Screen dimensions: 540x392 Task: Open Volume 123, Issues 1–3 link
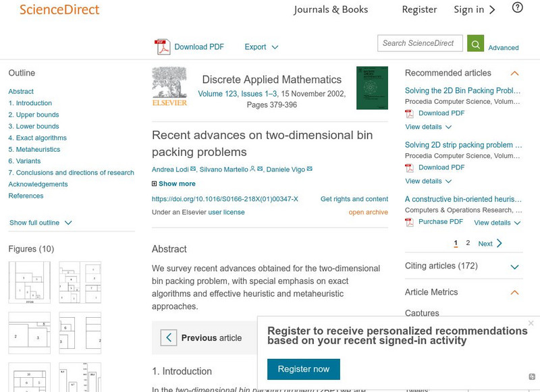[x=238, y=94]
